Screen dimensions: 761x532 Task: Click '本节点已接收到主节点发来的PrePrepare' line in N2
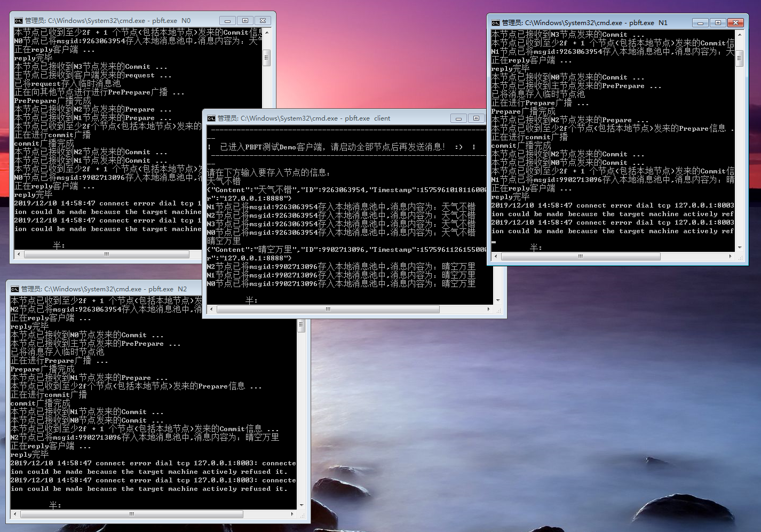click(x=96, y=344)
